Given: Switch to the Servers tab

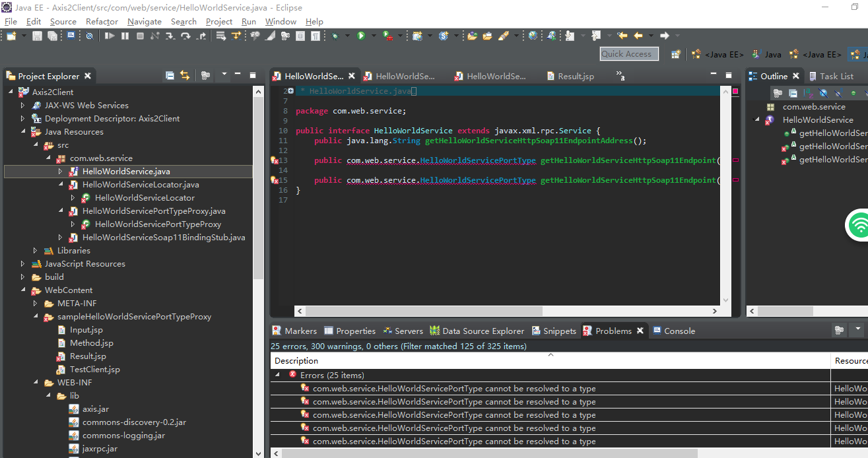Looking at the screenshot, I should point(403,331).
